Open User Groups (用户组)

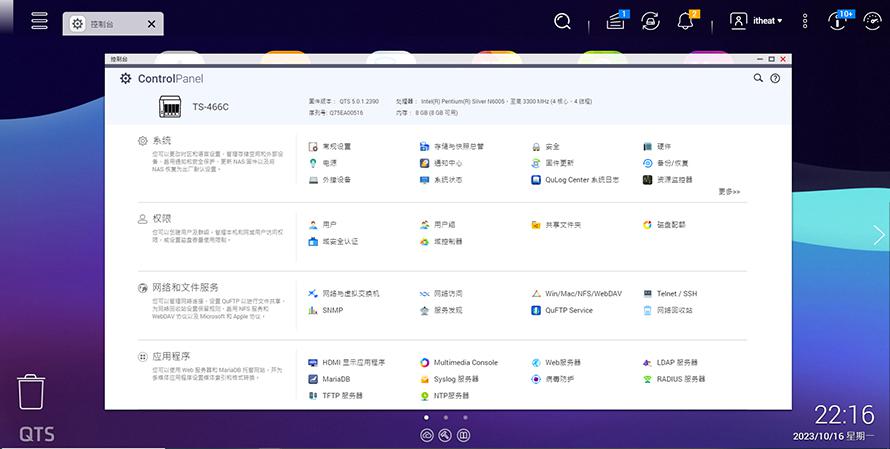click(438, 225)
